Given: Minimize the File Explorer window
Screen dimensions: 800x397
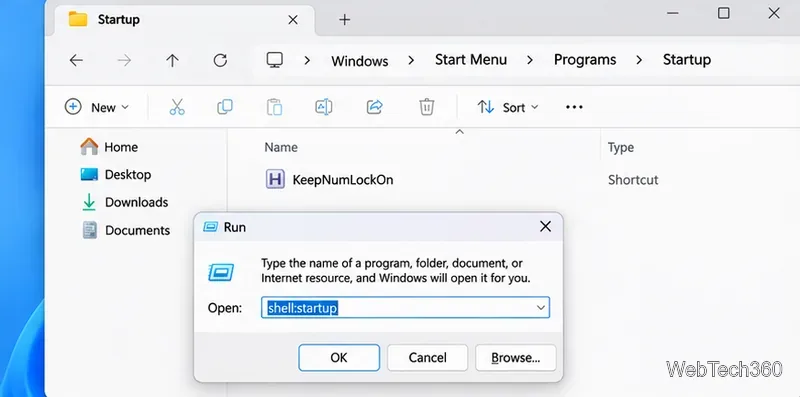Looking at the screenshot, I should click(x=673, y=13).
